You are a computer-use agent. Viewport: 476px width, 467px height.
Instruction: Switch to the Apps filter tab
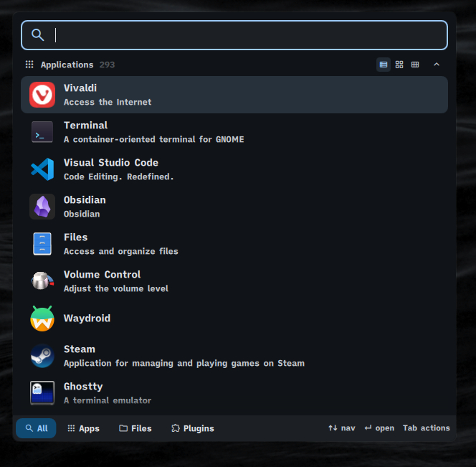pos(83,428)
